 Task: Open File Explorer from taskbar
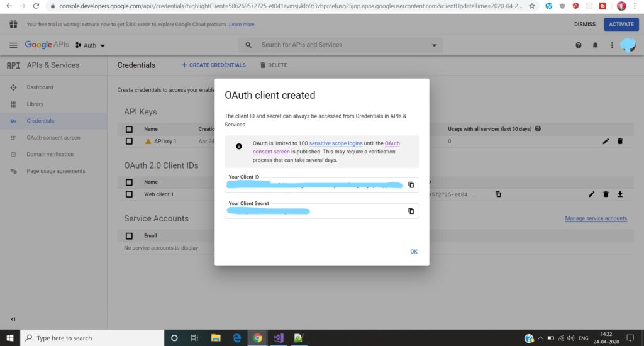coord(216,338)
